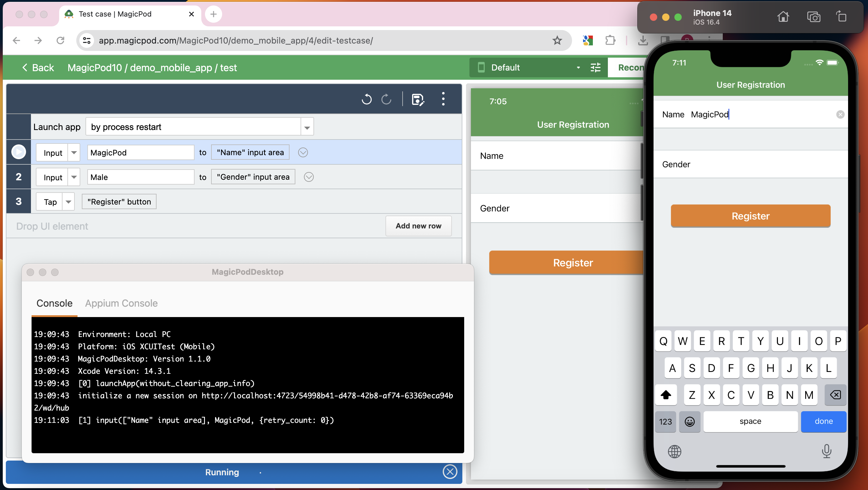Click the Back link in green header
Viewport: 868px width, 490px height.
click(x=38, y=67)
